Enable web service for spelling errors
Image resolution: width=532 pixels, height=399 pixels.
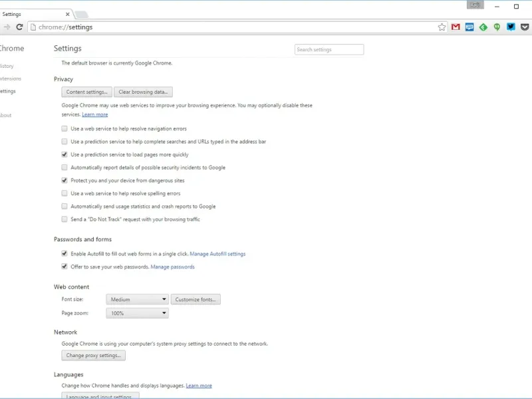[65, 194]
